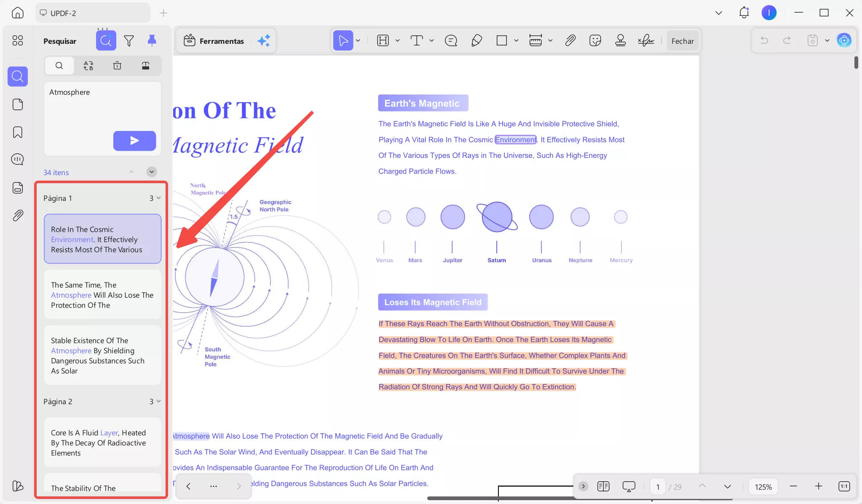
Task: Toggle the search filter funnel
Action: click(129, 41)
